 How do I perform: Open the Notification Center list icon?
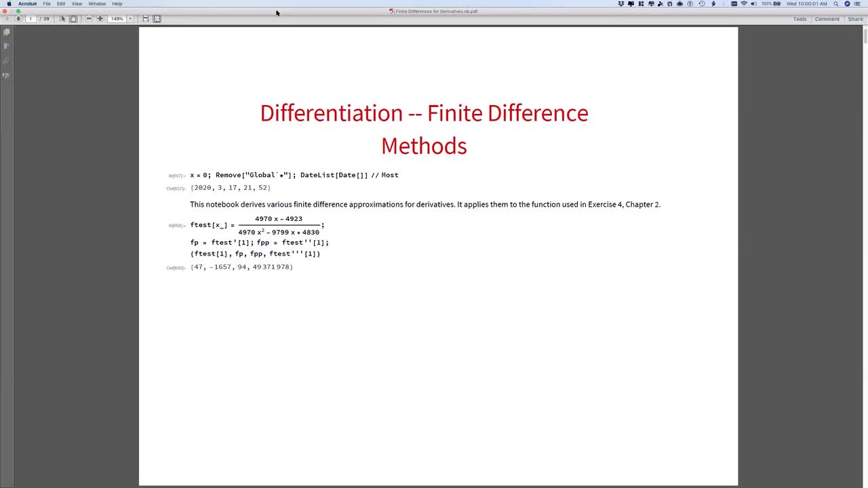point(857,3)
